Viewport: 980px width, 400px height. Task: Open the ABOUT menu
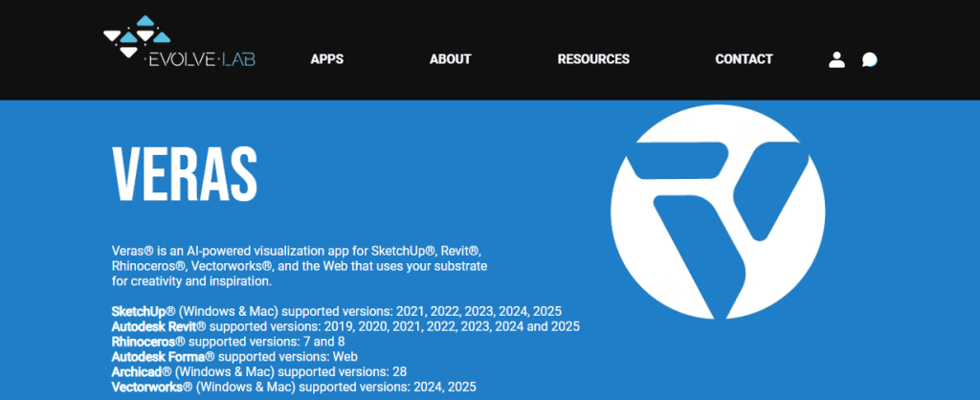point(450,59)
